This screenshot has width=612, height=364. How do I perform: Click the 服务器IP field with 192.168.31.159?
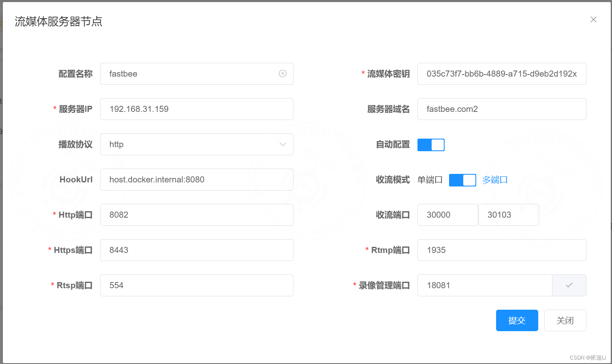tap(197, 109)
